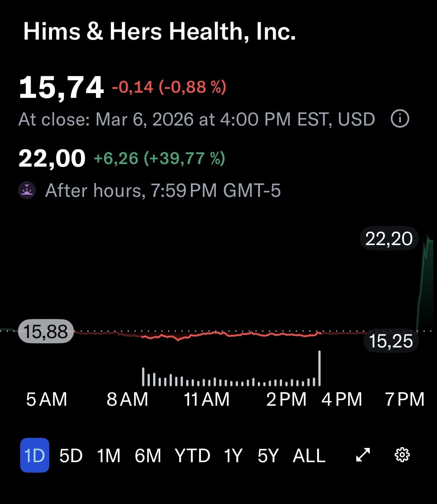Viewport: 437px width, 504px height.
Task: Show the 6M chart range
Action: (x=148, y=455)
